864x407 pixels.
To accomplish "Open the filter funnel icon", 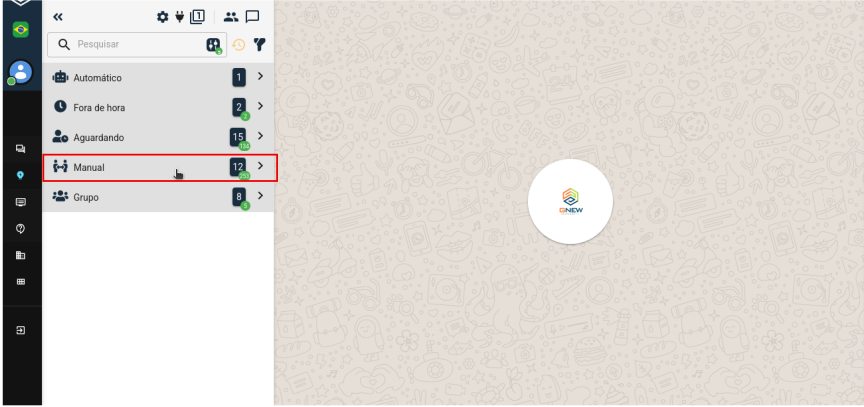I will click(x=259, y=45).
